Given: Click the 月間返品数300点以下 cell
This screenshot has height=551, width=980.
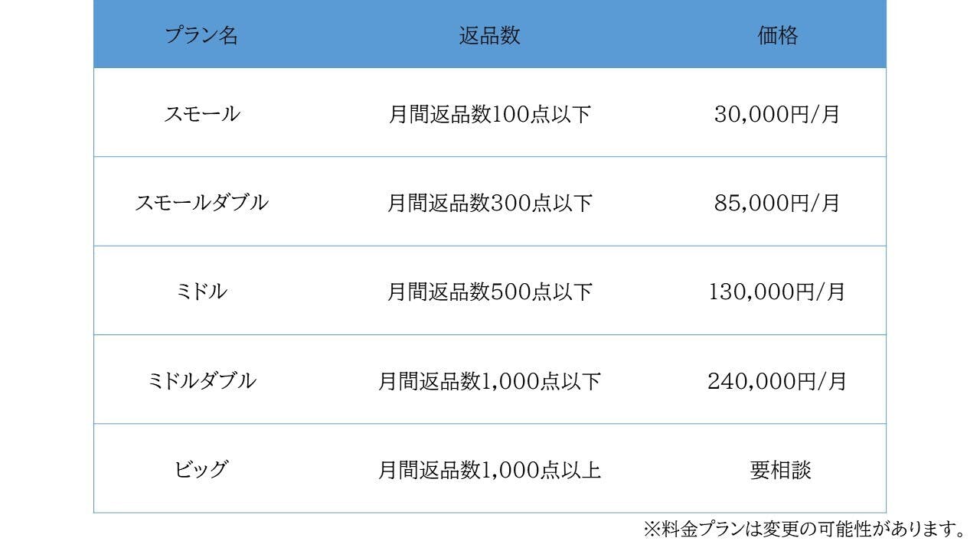Looking at the screenshot, I should (x=490, y=203).
